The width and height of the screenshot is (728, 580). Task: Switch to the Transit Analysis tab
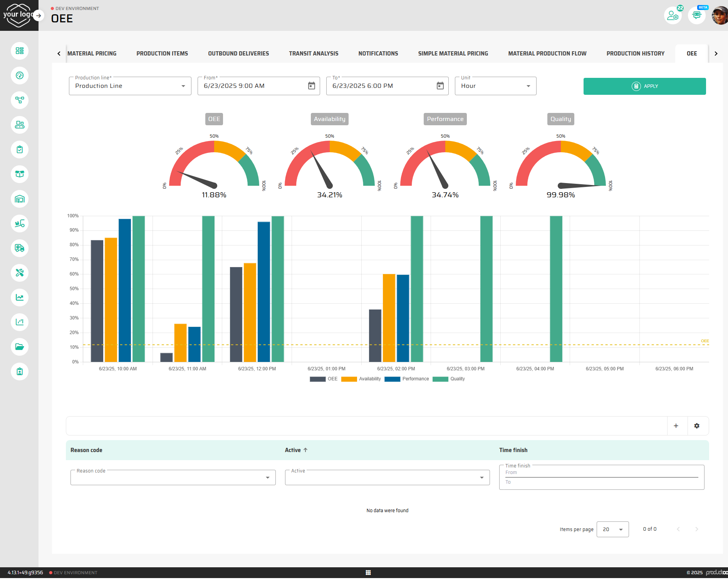[x=314, y=54]
